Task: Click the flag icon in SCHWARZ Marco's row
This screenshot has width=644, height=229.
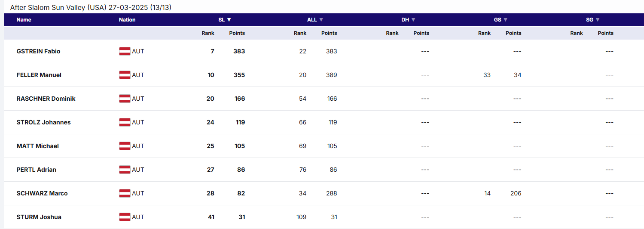Action: (125, 193)
